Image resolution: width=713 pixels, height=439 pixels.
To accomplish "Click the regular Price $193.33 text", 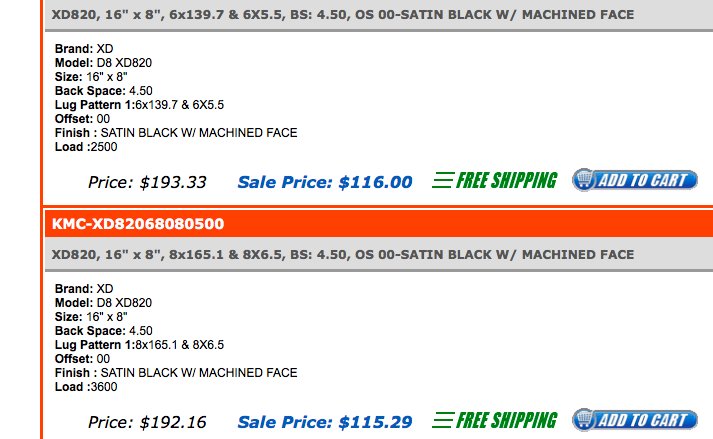I will pyautogui.click(x=147, y=182).
